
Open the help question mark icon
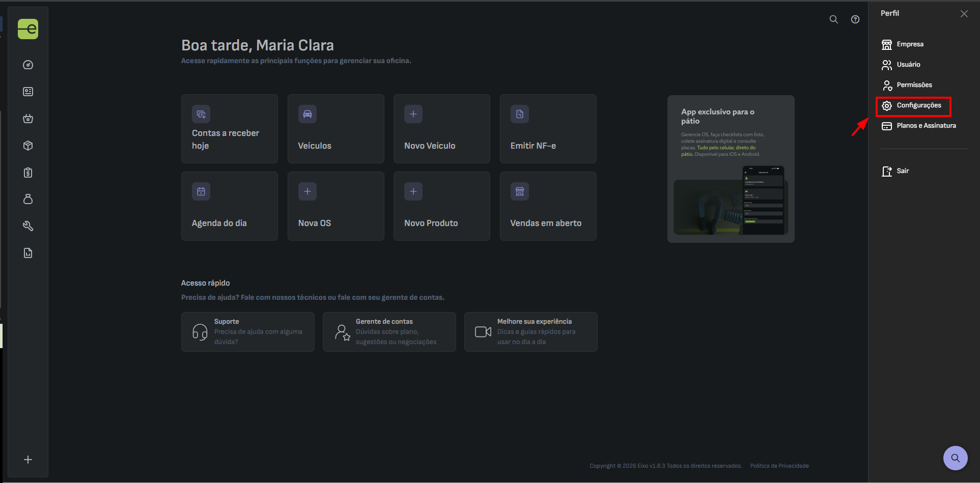click(855, 19)
